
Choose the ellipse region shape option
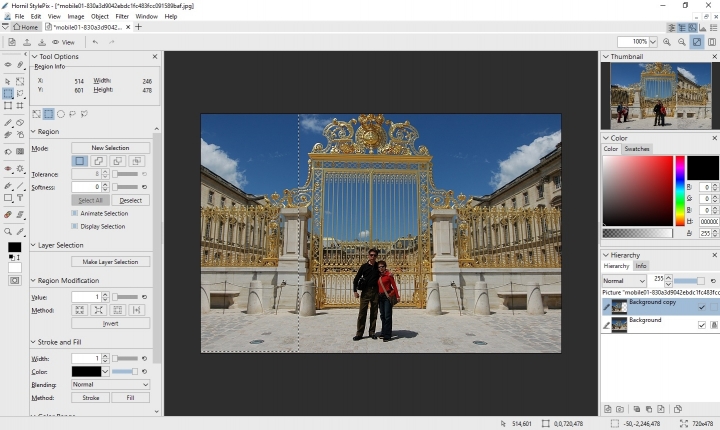61,114
